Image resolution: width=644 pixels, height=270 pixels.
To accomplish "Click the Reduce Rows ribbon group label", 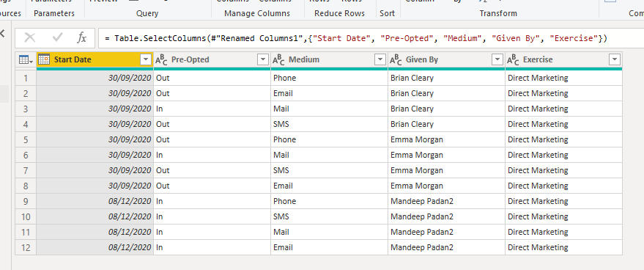I will point(340,14).
